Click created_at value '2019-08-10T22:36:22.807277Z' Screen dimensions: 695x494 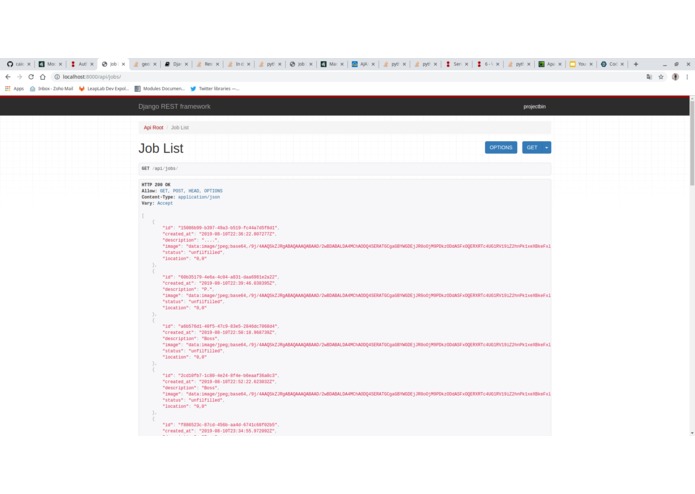[x=237, y=234]
